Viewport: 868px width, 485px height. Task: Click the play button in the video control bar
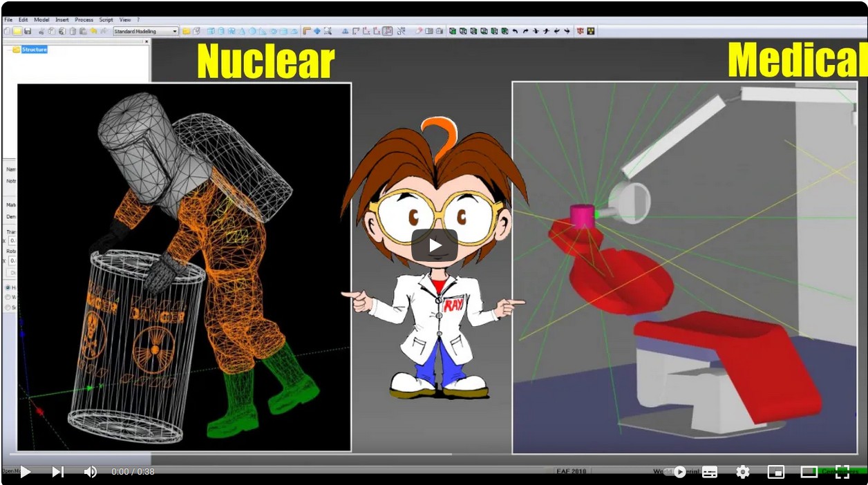point(26,472)
